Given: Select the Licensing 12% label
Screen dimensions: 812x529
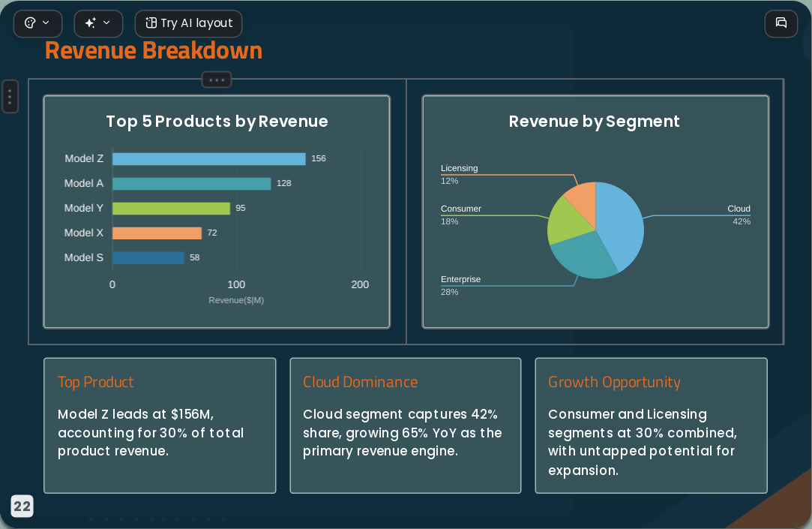Looking at the screenshot, I should click(x=459, y=174).
